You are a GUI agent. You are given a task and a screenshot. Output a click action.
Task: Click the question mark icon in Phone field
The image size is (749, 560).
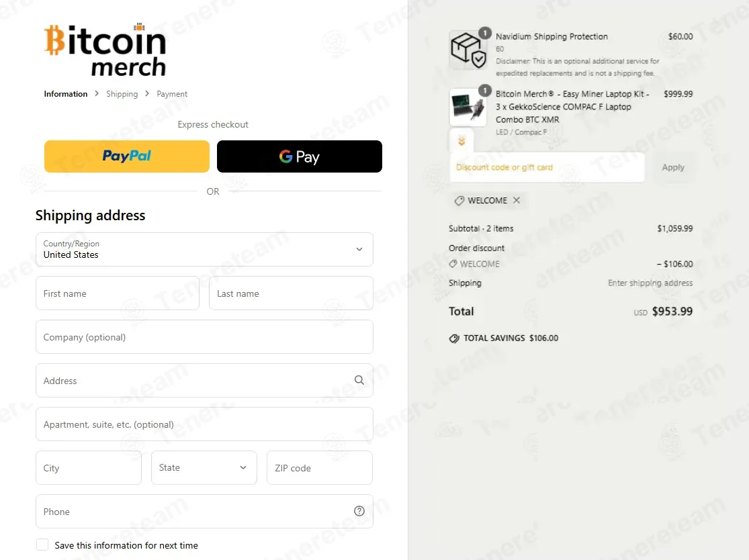click(x=359, y=511)
